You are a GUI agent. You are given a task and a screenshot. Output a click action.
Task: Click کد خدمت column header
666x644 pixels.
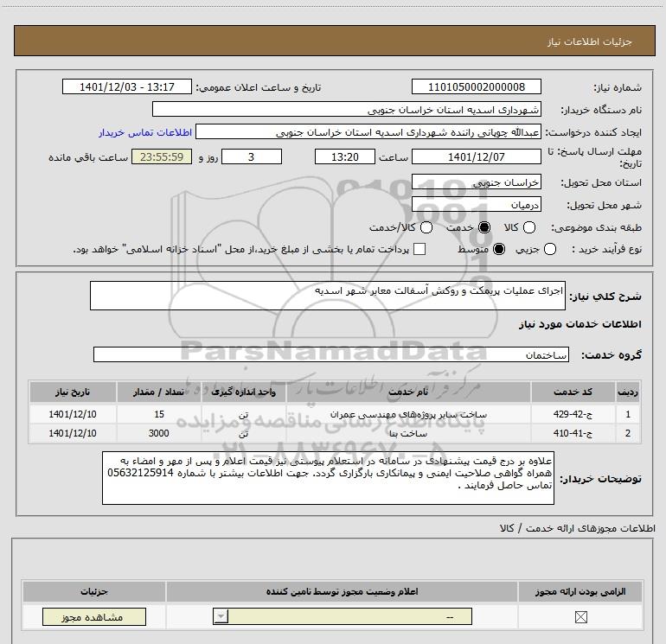pos(573,392)
